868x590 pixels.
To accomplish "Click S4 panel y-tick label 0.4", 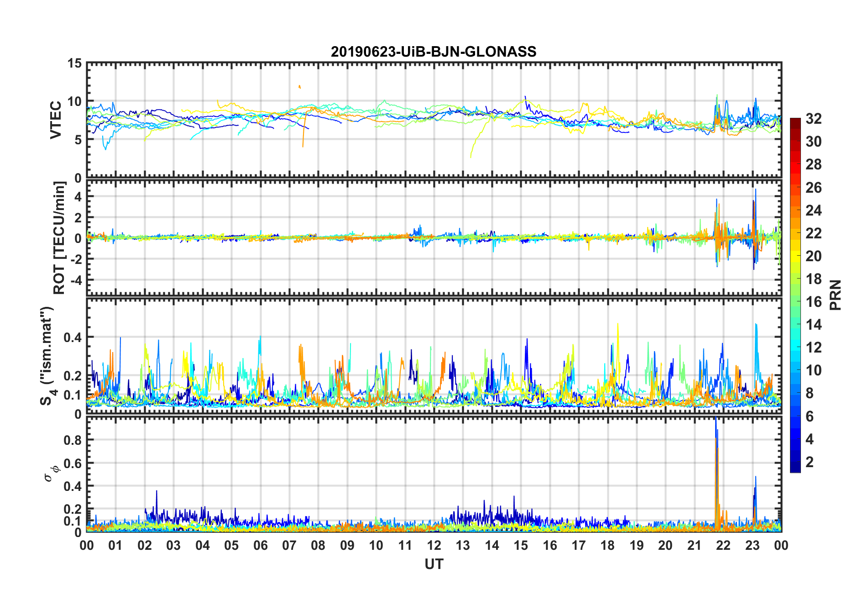I will (73, 337).
